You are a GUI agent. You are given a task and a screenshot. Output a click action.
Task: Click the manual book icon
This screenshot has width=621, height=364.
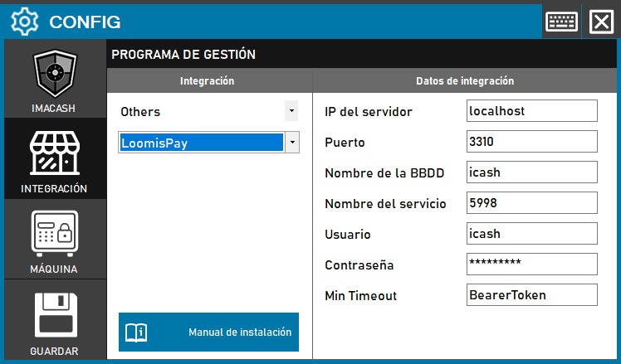[x=135, y=332]
